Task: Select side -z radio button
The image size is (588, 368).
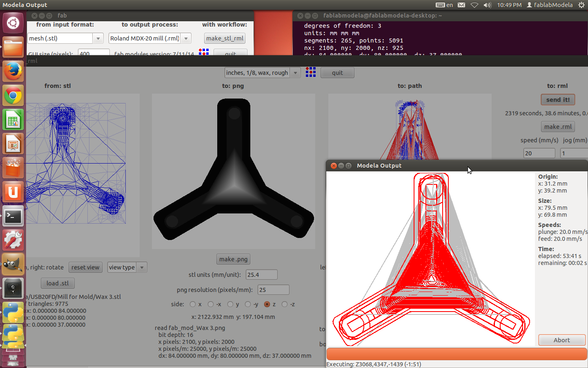Action: click(285, 304)
